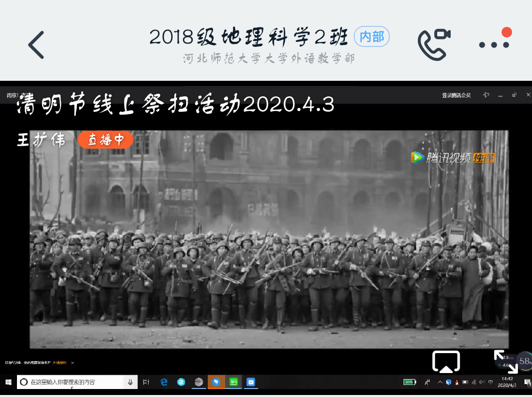Click the Windows search input box
This screenshot has height=397, width=532.
pyautogui.click(x=70, y=382)
